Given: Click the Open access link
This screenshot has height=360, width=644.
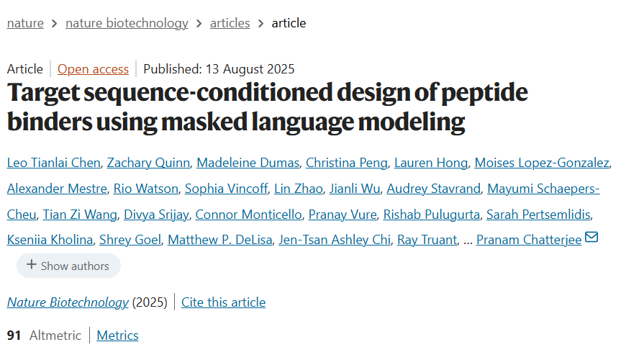Looking at the screenshot, I should [x=93, y=69].
